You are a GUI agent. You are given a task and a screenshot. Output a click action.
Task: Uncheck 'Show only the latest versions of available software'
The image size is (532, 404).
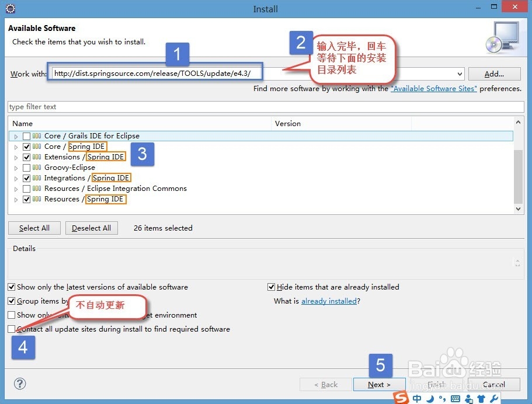(x=11, y=287)
